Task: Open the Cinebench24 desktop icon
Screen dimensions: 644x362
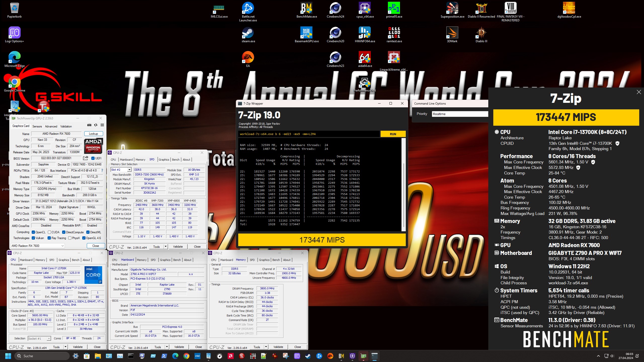Action: (x=335, y=10)
